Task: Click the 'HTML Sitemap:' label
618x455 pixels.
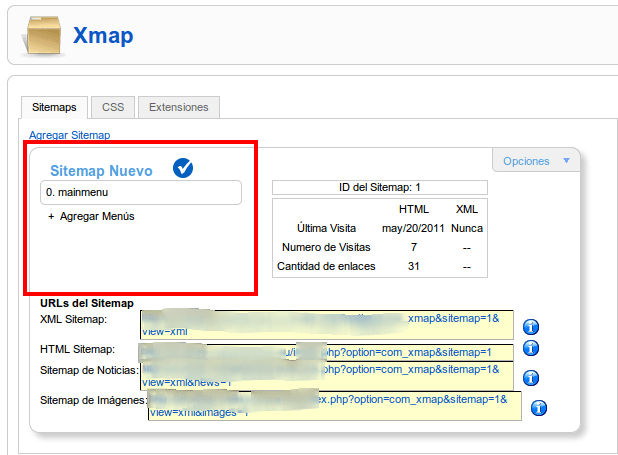Action: click(x=78, y=349)
